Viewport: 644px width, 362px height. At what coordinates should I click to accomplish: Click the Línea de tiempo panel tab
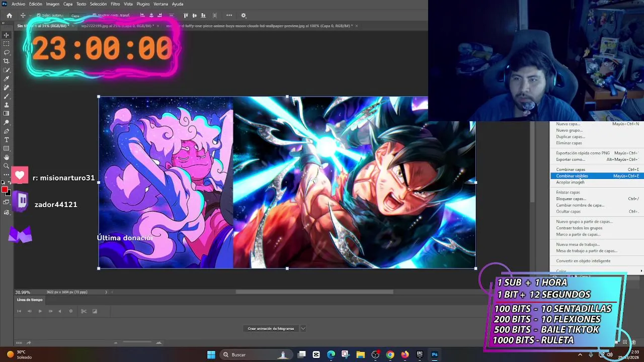pos(30,300)
